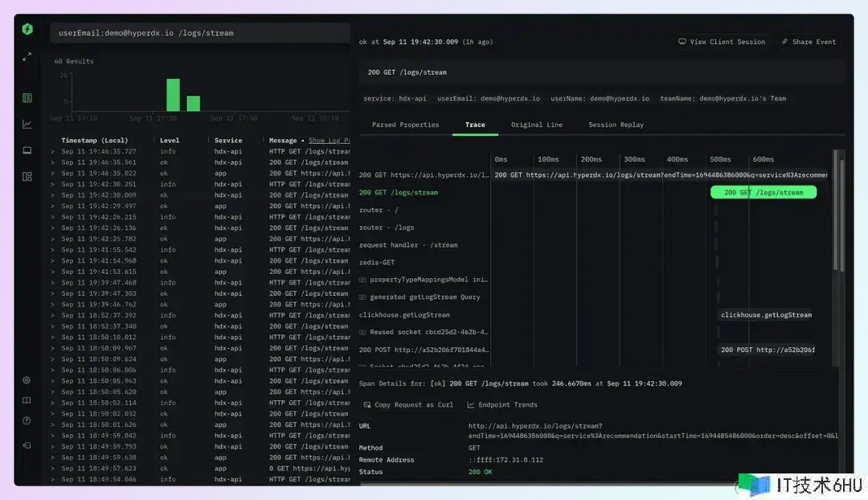Click the Show Log Pattern link

(x=329, y=141)
